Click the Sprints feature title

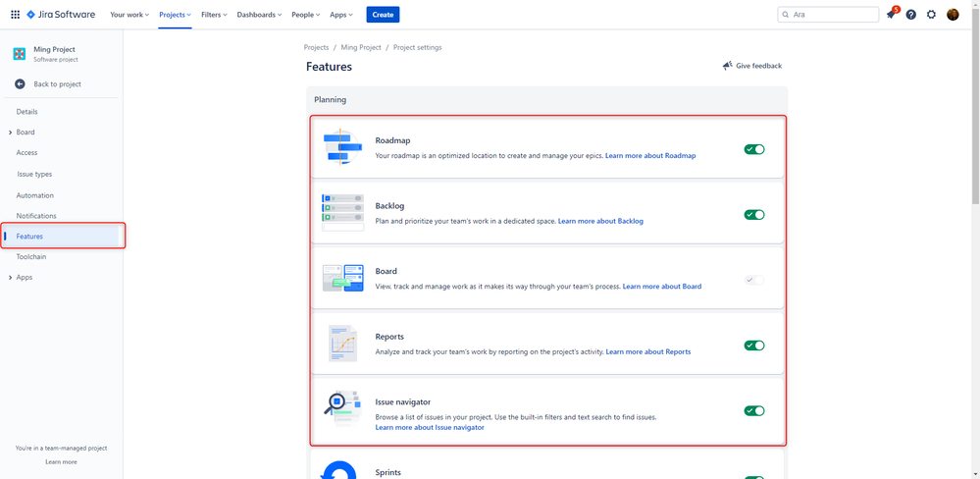[x=388, y=473]
